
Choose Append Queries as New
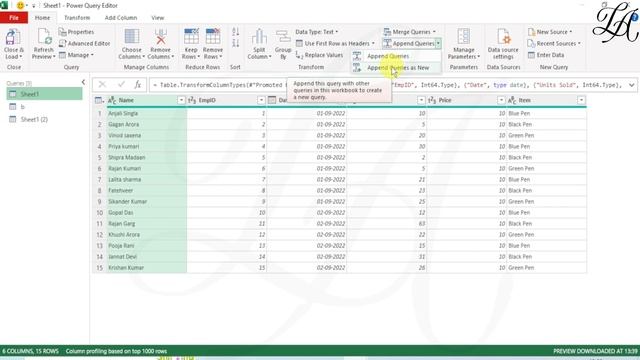(396, 68)
